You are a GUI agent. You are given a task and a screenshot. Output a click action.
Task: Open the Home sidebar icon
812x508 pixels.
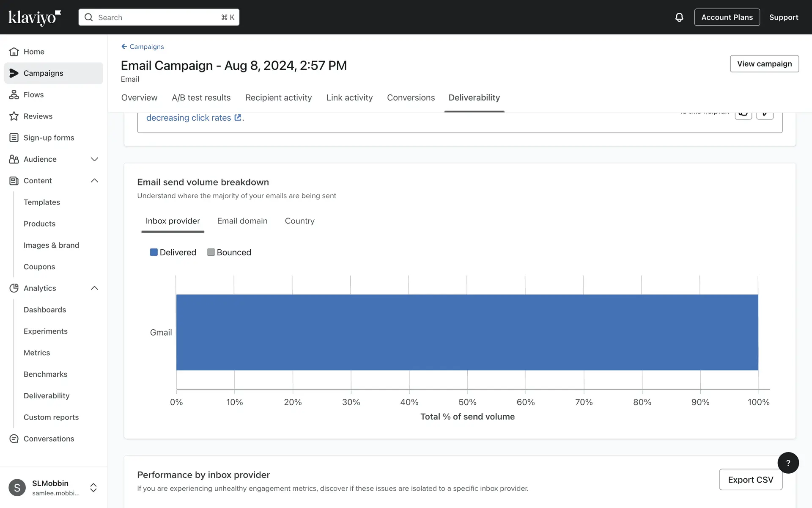click(14, 52)
